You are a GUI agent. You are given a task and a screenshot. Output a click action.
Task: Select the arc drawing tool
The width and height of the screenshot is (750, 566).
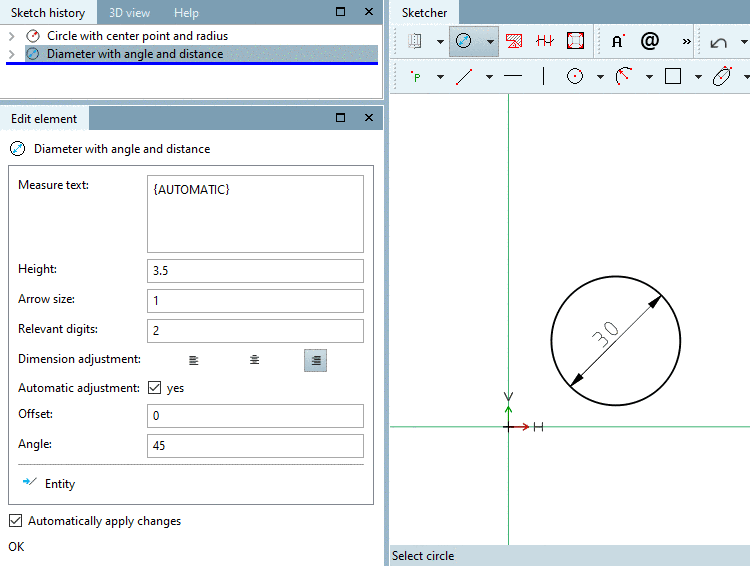coord(624,76)
